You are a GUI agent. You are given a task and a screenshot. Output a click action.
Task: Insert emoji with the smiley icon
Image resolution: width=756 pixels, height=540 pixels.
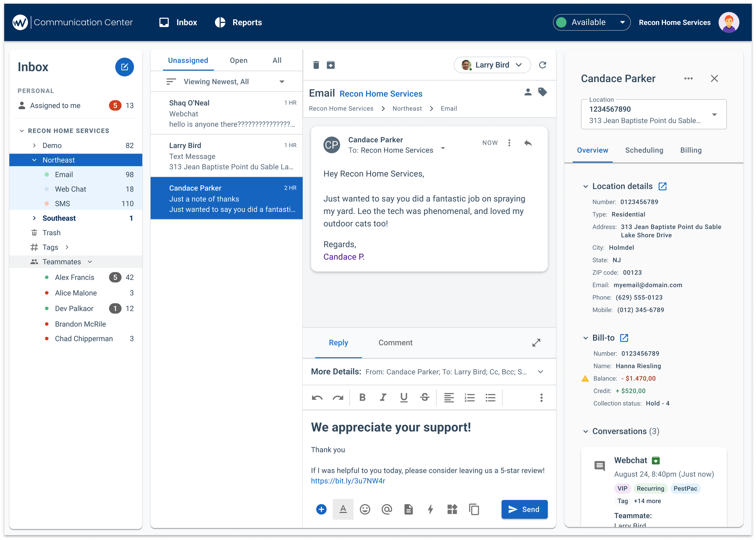(x=365, y=509)
